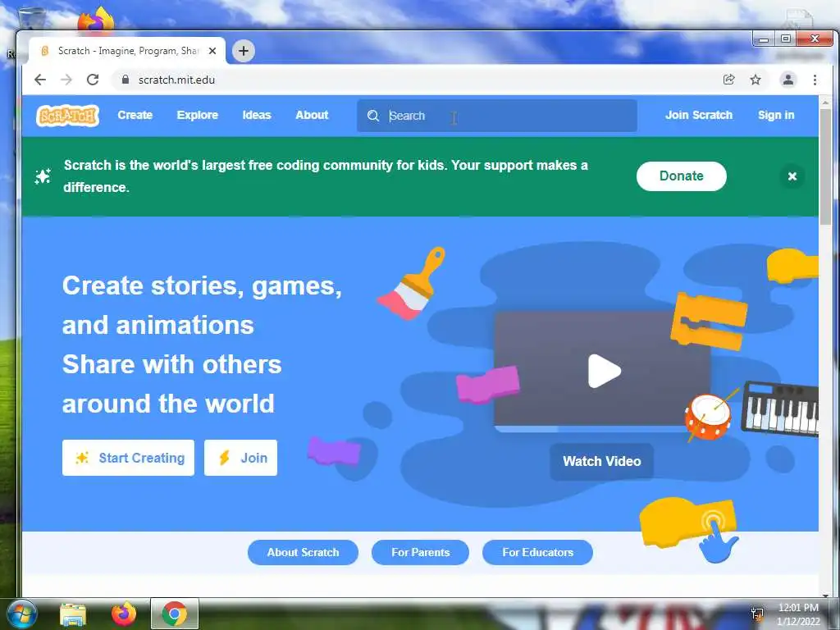Click the page's vertical scrollbar thumb
840x630 pixels.
[825, 167]
